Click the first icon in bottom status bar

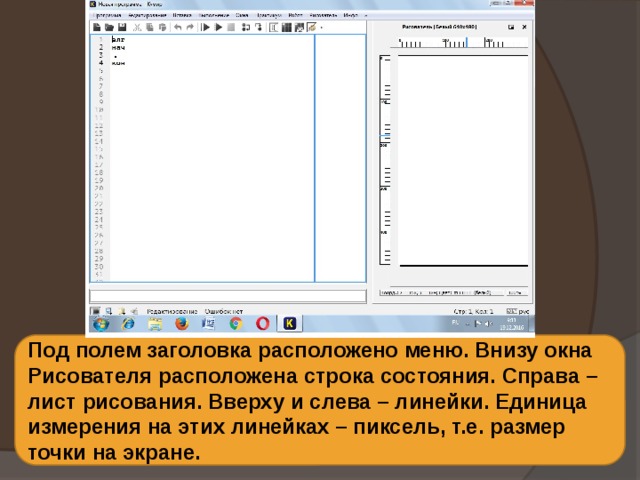click(95, 311)
